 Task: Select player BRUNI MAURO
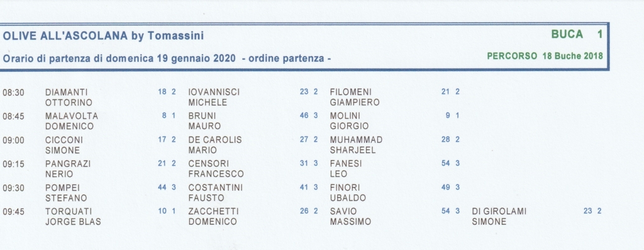pyautogui.click(x=204, y=122)
